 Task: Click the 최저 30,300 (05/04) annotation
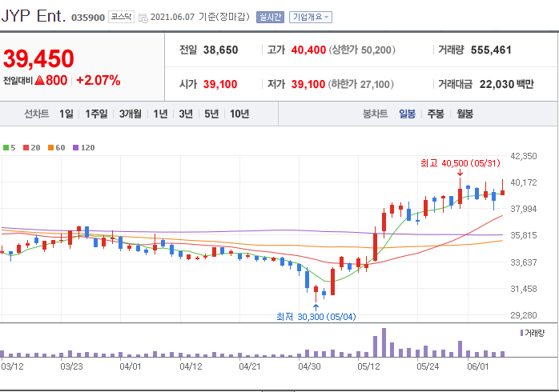[x=316, y=317]
